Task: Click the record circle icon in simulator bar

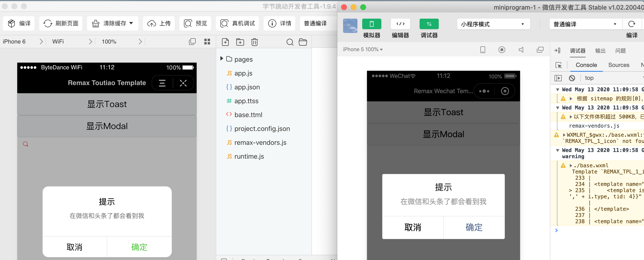Action: (x=502, y=50)
